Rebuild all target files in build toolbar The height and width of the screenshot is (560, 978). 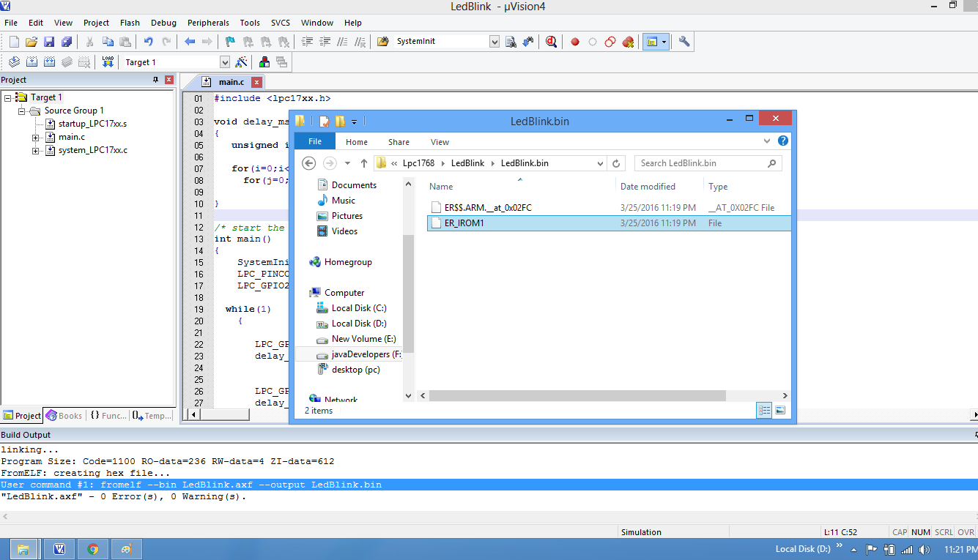[49, 62]
